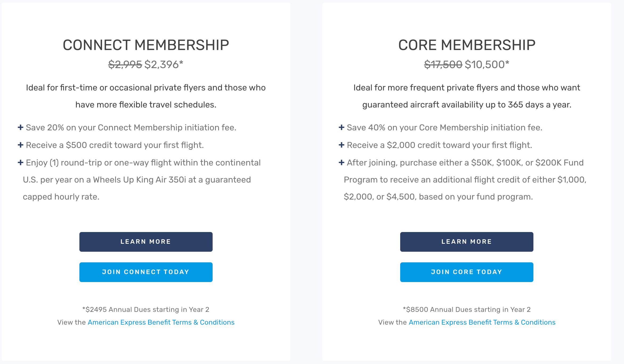Screen dimensions: 624x364
Task: Click the plus icon beside the Fund Program bullet
Action: (x=341, y=163)
